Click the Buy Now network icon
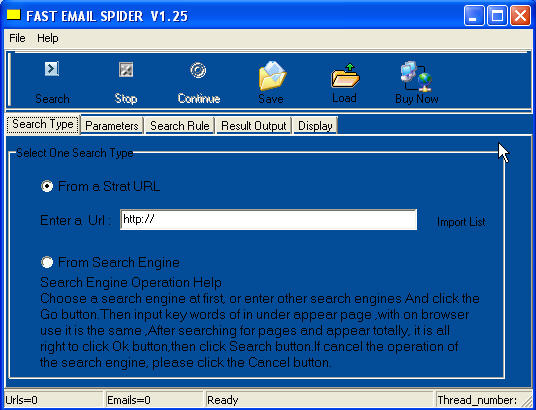Image resolution: width=536 pixels, height=410 pixels. coord(416,77)
